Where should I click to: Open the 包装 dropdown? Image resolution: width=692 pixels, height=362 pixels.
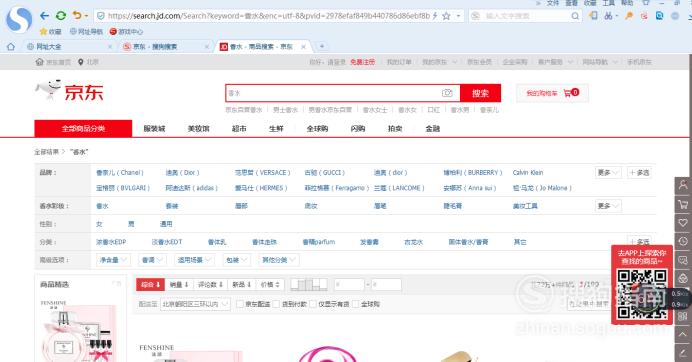point(236,260)
